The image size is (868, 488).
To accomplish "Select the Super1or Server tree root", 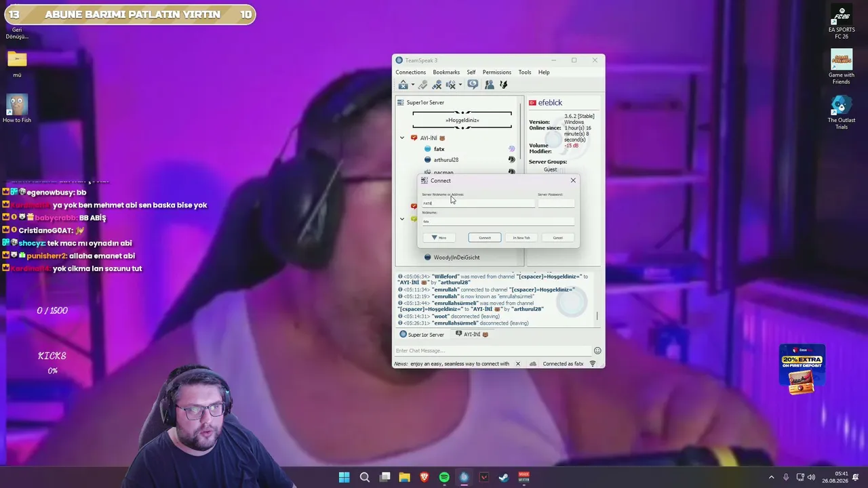I will pos(425,102).
